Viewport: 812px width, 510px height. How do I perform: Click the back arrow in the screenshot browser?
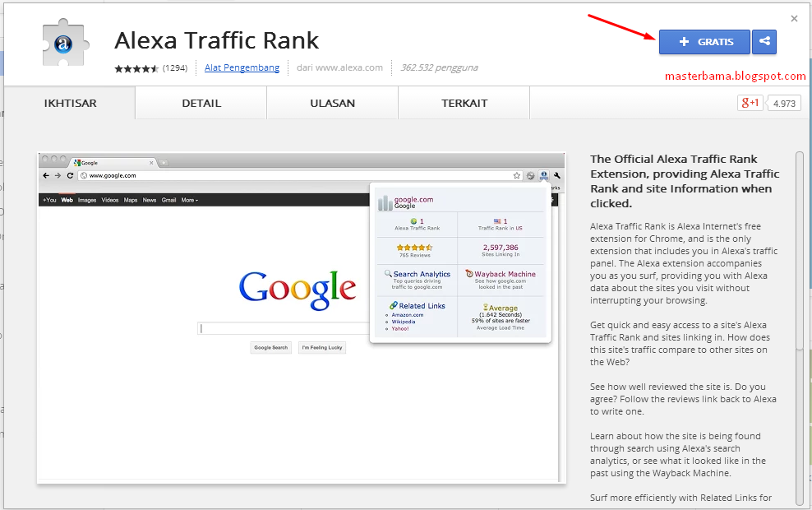point(46,176)
